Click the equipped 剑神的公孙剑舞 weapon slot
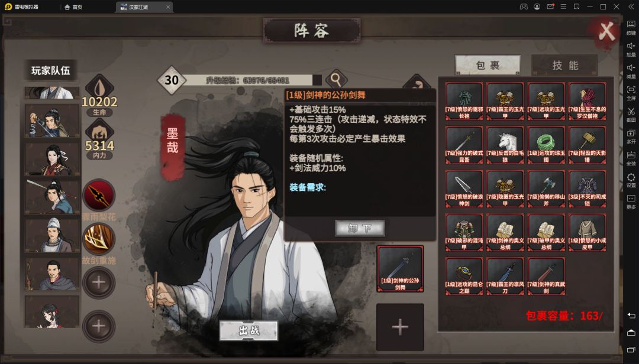The image size is (639, 364). click(x=400, y=269)
